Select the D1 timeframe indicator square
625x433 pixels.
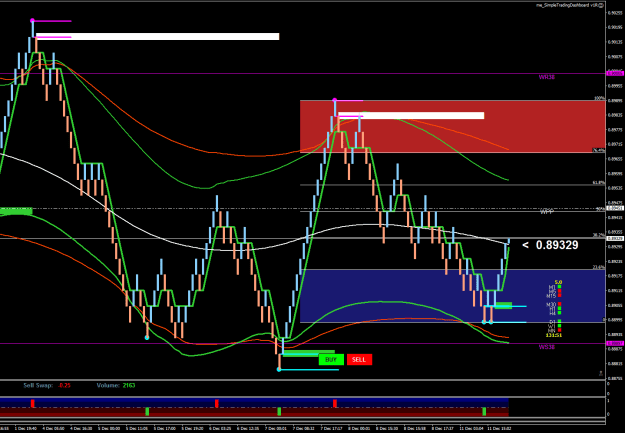(560, 321)
